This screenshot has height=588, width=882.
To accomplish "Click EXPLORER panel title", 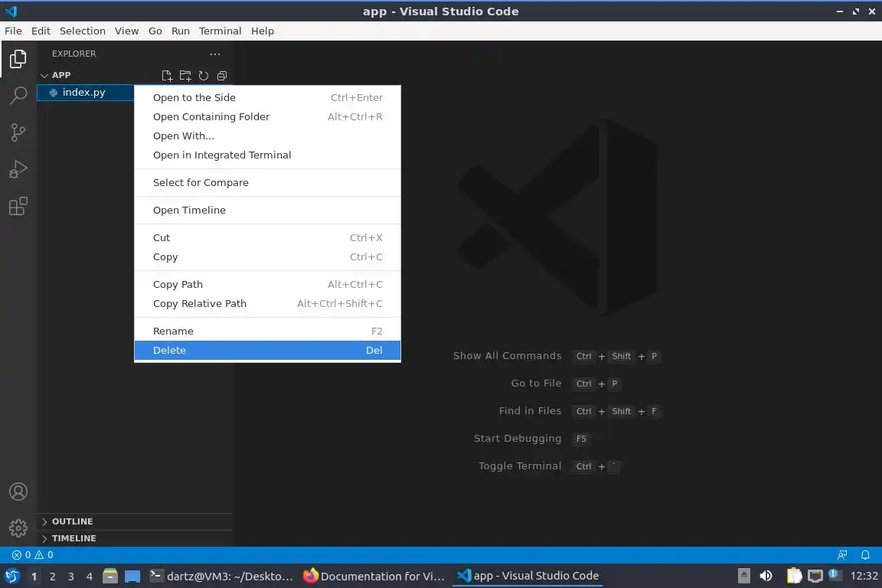I will click(x=73, y=54).
